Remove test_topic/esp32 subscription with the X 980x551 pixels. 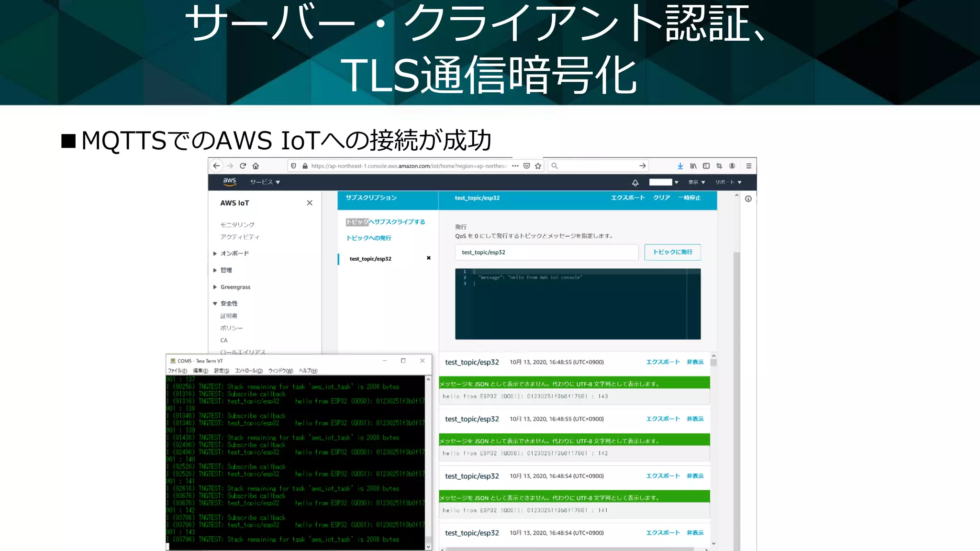(429, 258)
